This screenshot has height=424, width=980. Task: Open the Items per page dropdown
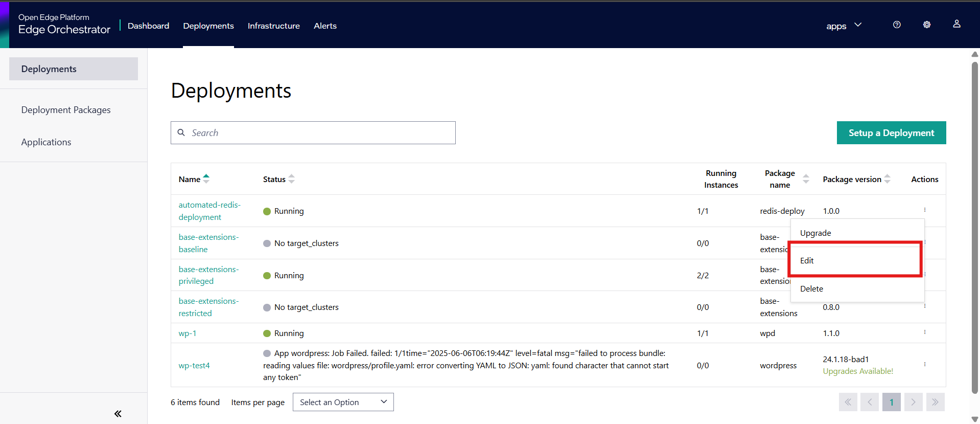(343, 402)
